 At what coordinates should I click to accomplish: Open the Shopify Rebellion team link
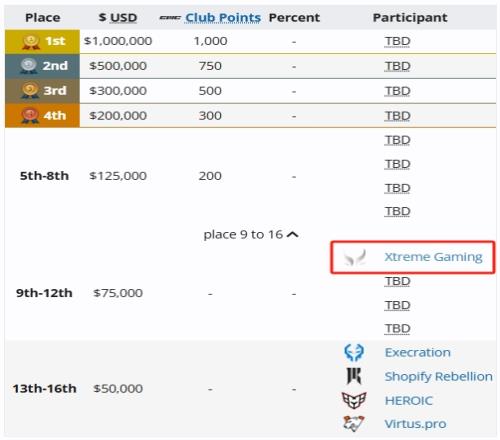click(x=439, y=377)
